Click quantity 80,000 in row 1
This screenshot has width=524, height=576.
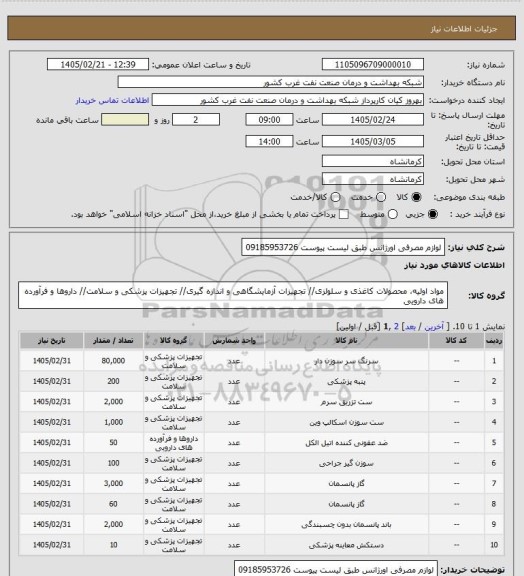(x=113, y=361)
